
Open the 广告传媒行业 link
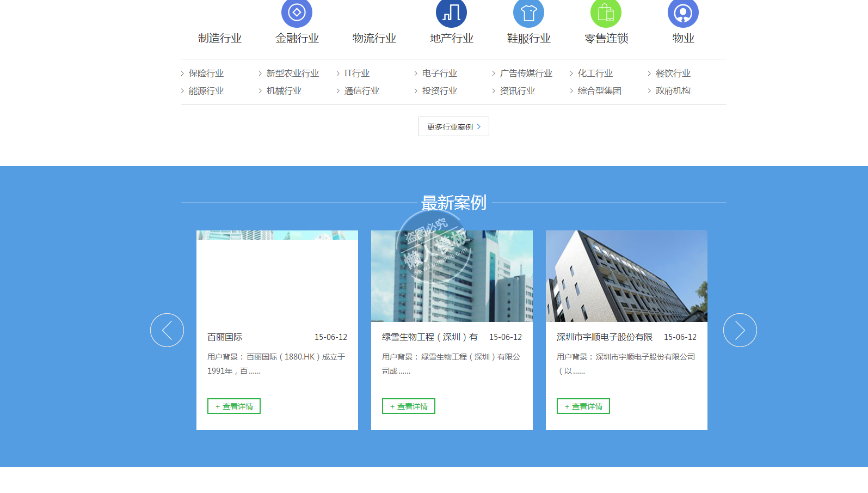pos(526,74)
